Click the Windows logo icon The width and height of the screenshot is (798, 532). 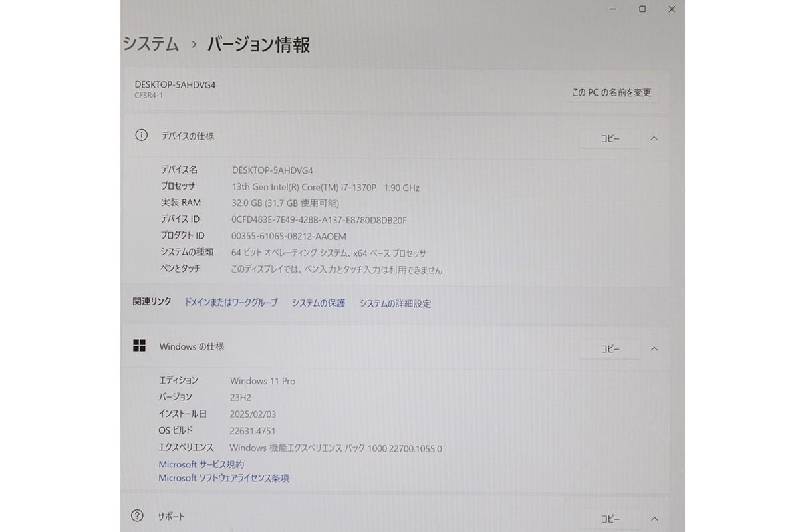click(139, 346)
